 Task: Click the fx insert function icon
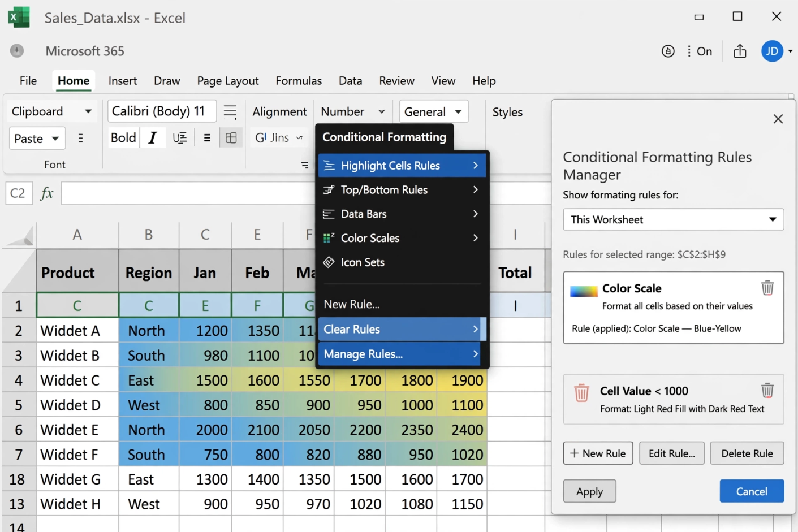pos(47,193)
